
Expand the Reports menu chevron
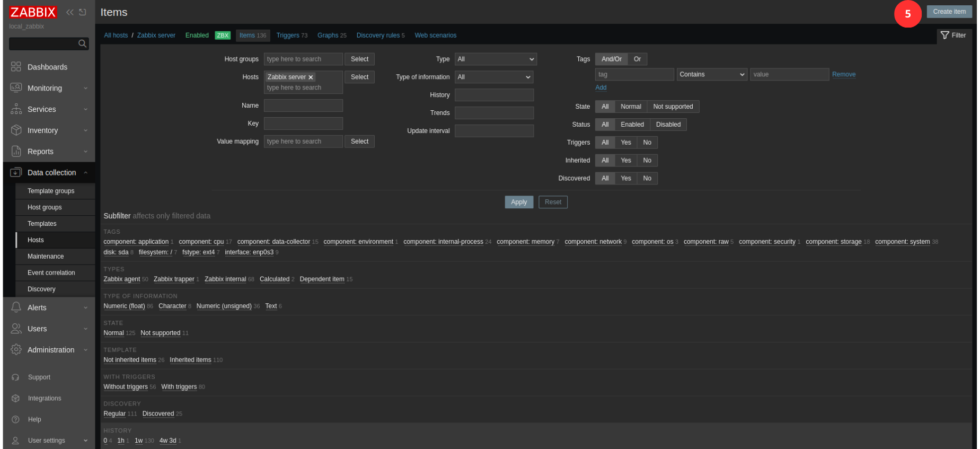pyautogui.click(x=85, y=152)
